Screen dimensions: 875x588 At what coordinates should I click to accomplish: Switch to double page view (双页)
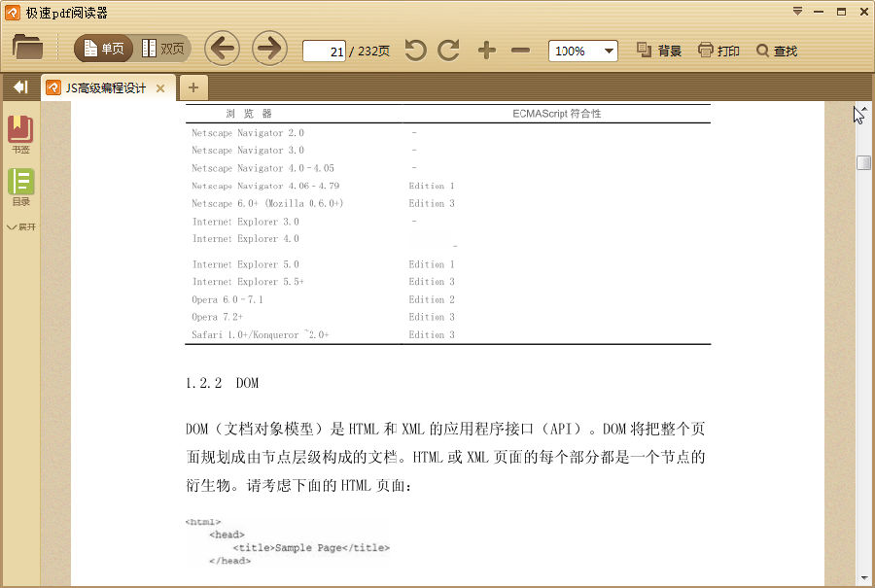coord(162,49)
